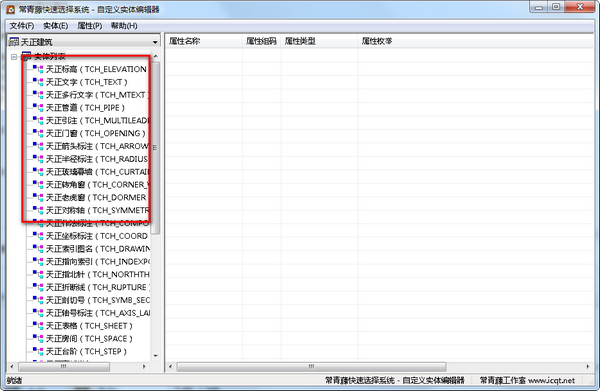The image size is (600, 391).
Task: Select the 天正坐标标注 (TCH_COORD) tree item
Action: click(96, 236)
